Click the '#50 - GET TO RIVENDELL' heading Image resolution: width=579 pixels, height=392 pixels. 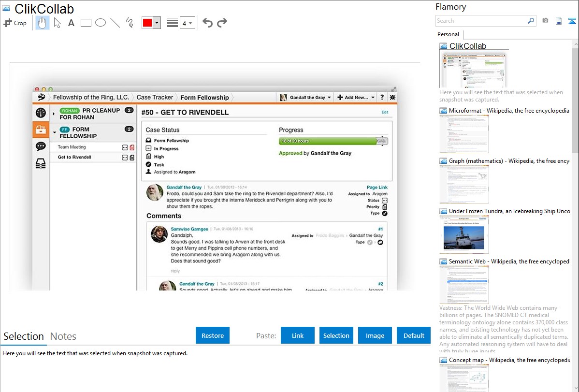[x=185, y=112]
